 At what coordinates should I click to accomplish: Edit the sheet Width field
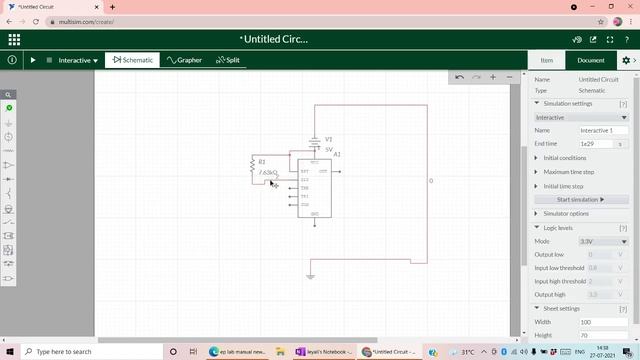pos(603,322)
